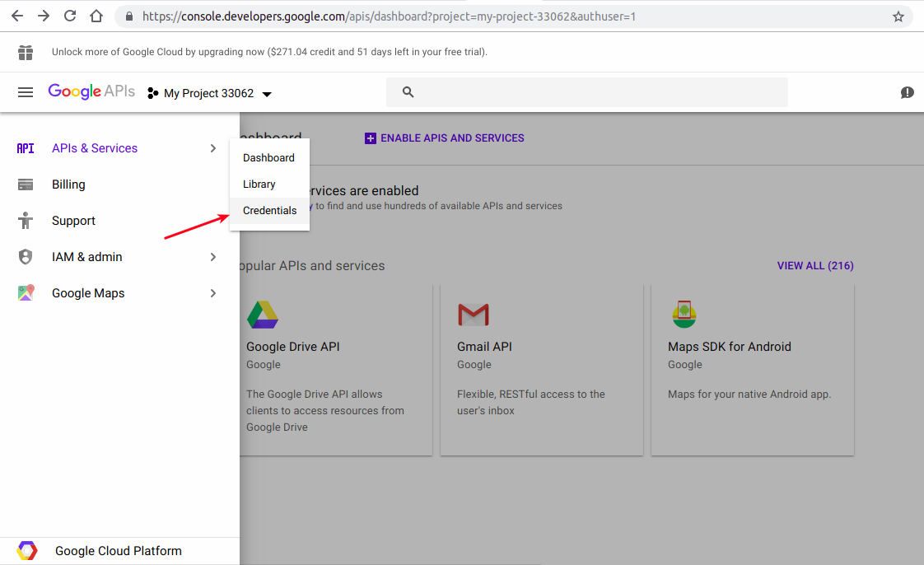Bookmark this page with the star icon

click(898, 16)
